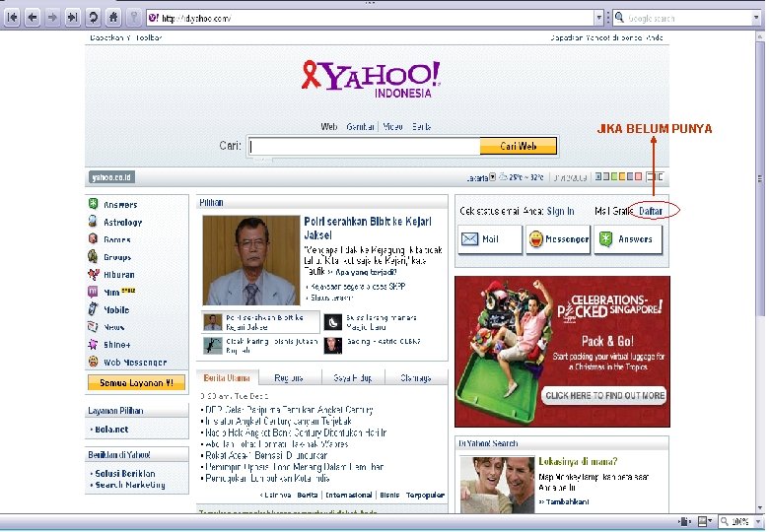The width and height of the screenshot is (769, 532).
Task: Click the rewind navigation button in browser toolbar
Action: click(13, 18)
